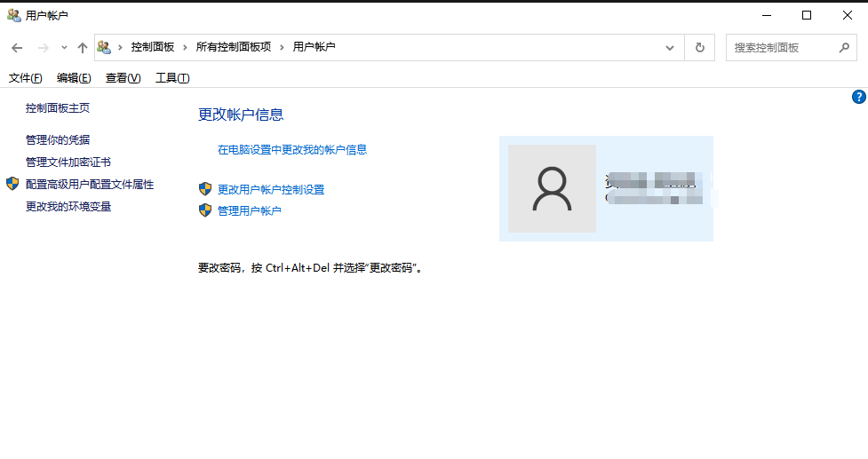Open 配置高级用户配置文件属性
868x459 pixels.
point(90,184)
